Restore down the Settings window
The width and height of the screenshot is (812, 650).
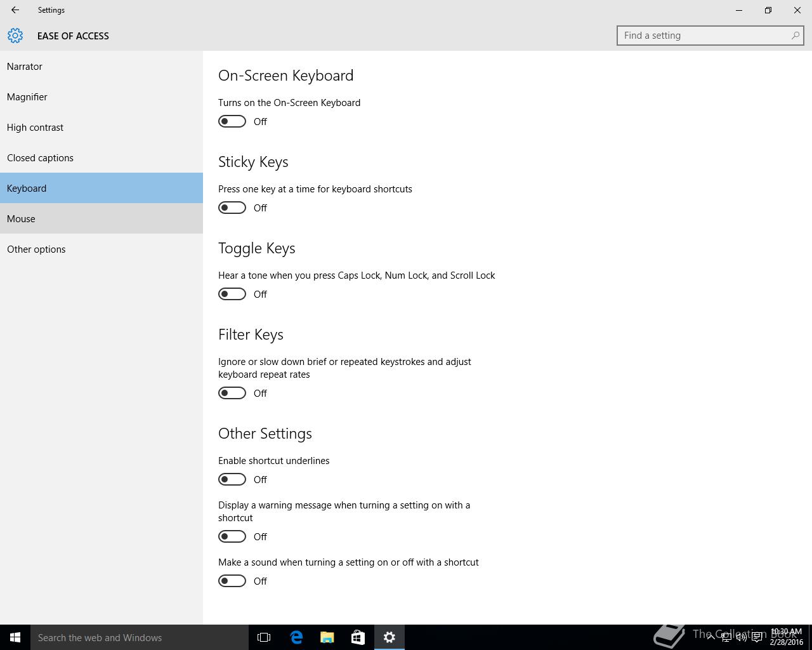point(768,10)
